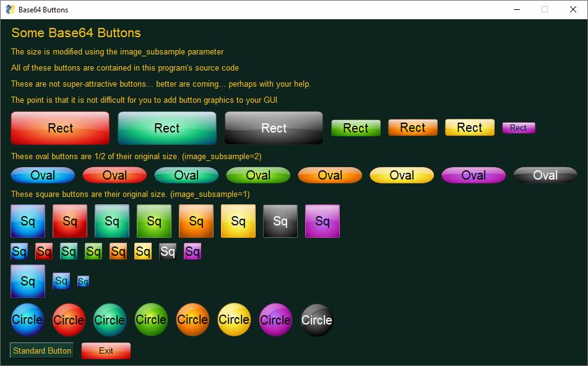Click the small green Rect button
The height and width of the screenshot is (366, 588).
[356, 128]
